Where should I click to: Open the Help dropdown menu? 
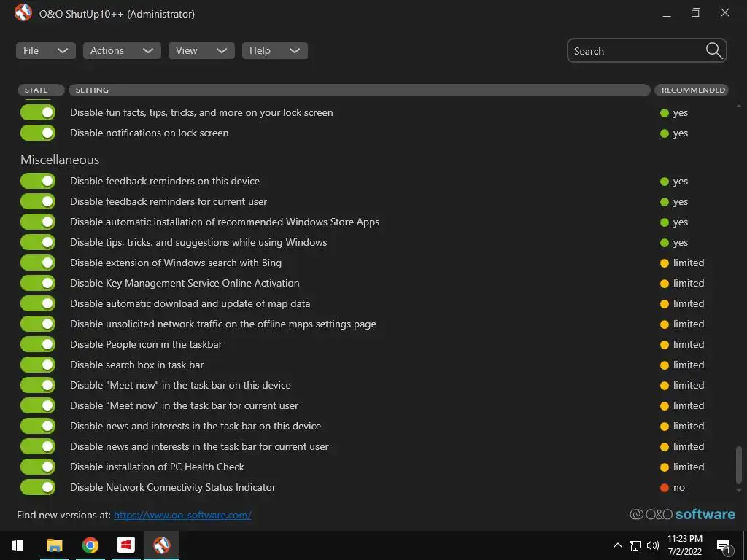275,50
